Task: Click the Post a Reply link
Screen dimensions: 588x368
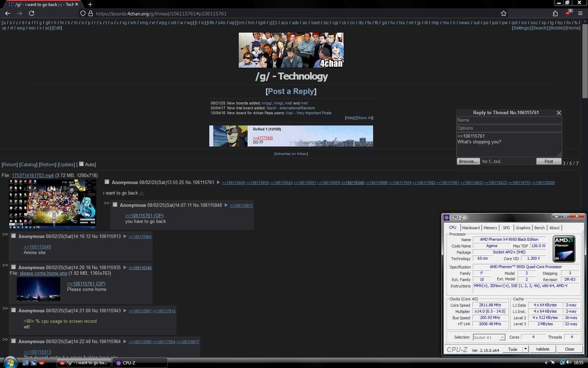Action: 291,91
